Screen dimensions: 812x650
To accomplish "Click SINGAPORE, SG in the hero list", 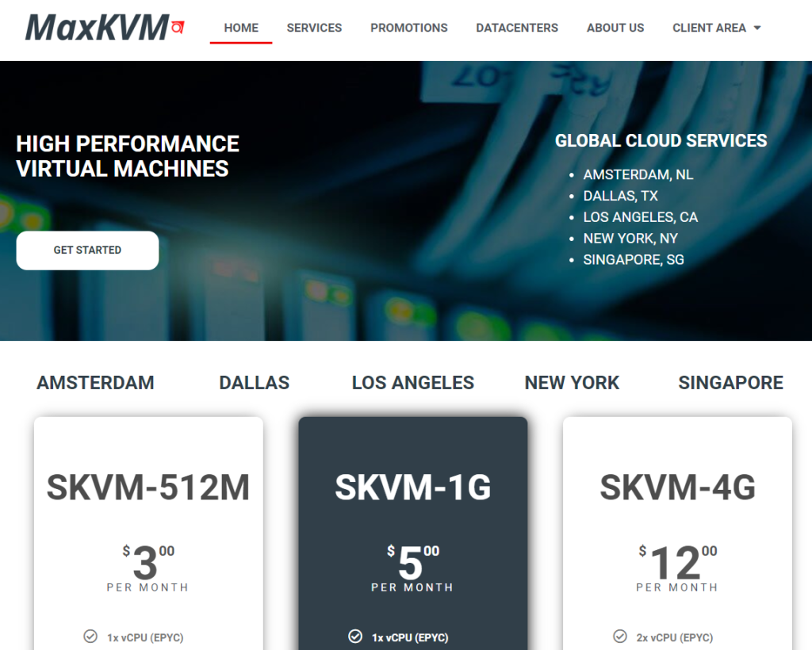I will (634, 260).
